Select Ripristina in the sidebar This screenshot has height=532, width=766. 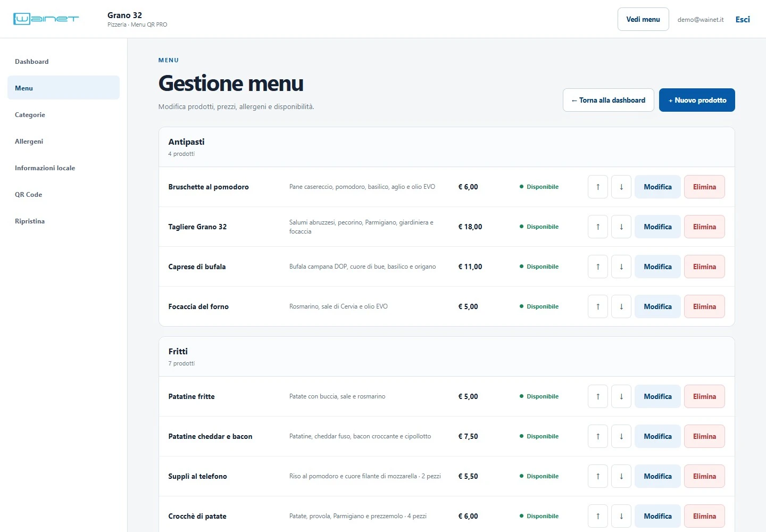[x=63, y=221]
